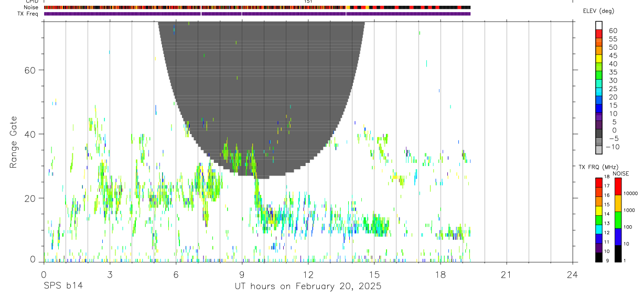644x297 pixels.
Task: Pick the black bottom swatch of the TX FRQ colorbar
Action: pos(599,257)
